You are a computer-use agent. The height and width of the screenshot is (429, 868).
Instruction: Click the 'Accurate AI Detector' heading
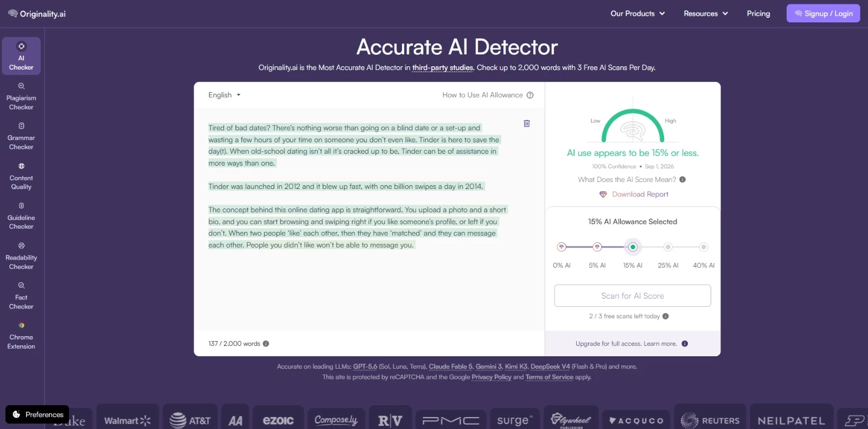(457, 47)
